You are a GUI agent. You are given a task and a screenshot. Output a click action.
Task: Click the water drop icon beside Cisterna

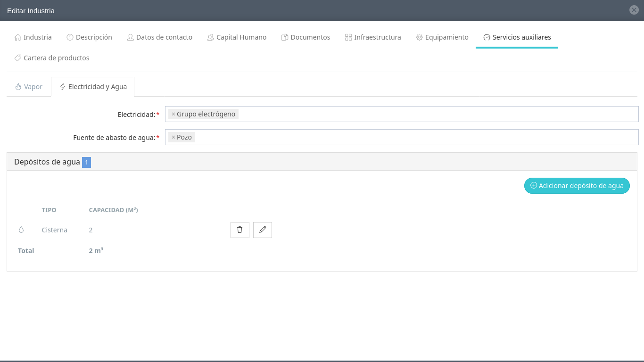click(21, 230)
